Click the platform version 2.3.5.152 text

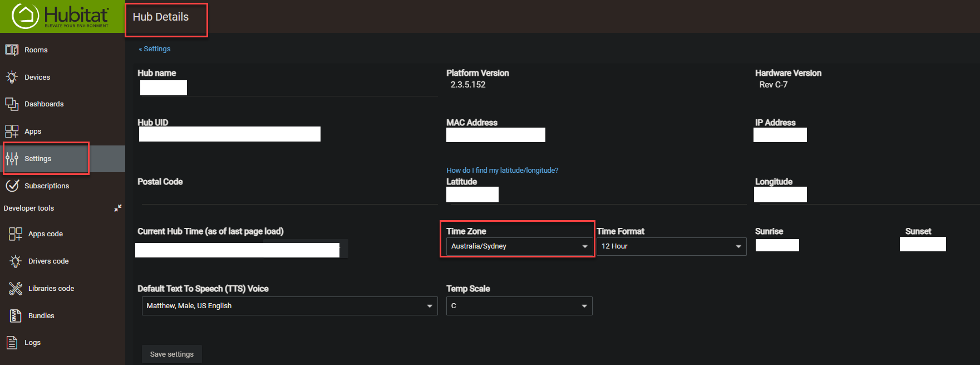pos(468,85)
